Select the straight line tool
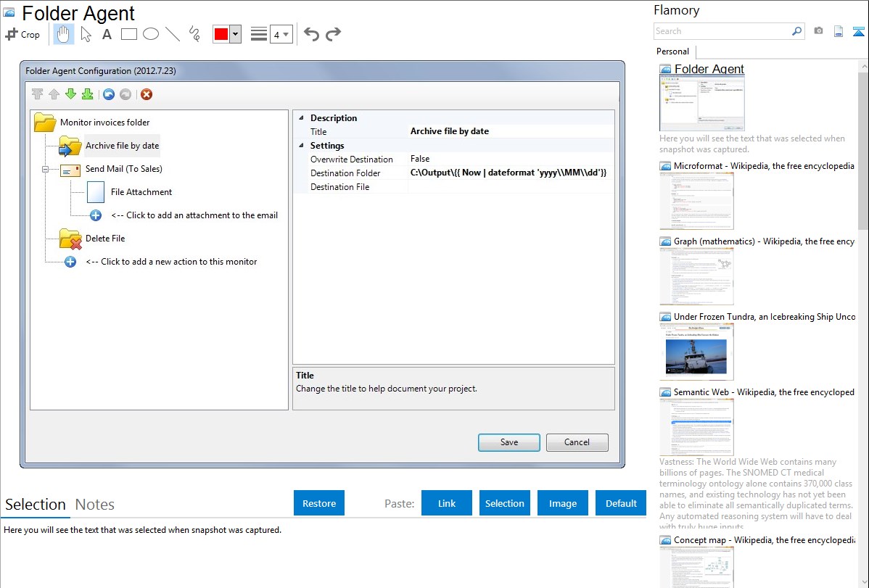 [173, 34]
